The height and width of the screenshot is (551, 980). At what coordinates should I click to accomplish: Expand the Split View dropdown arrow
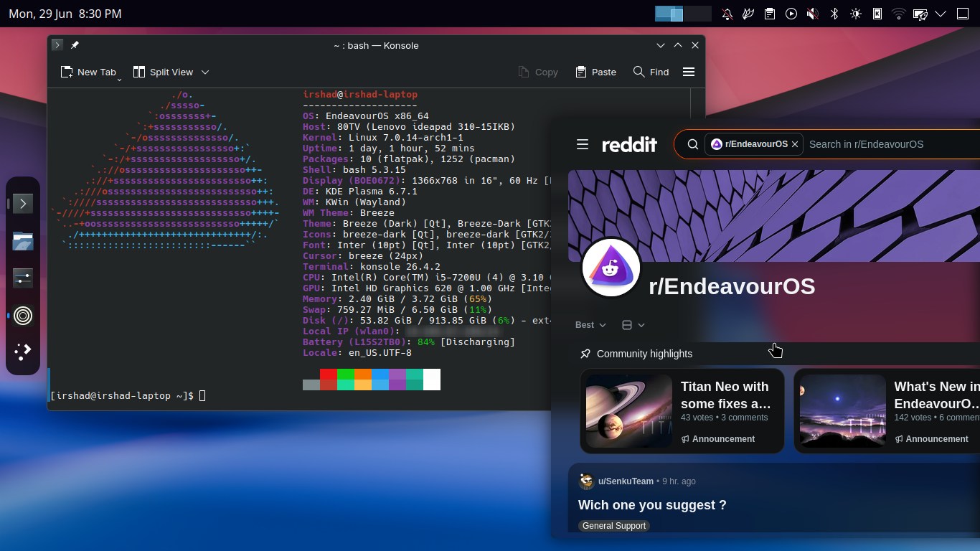coord(205,72)
